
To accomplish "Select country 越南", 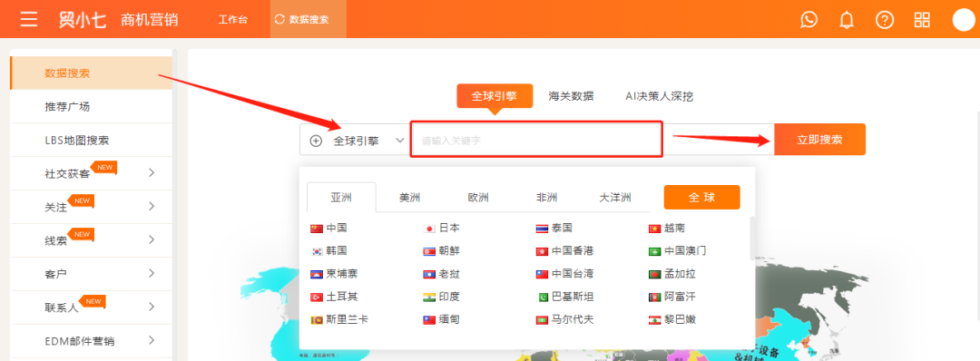I will pos(667,228).
